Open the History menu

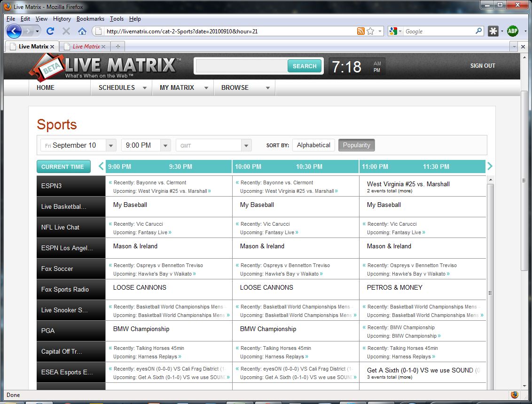[62, 19]
